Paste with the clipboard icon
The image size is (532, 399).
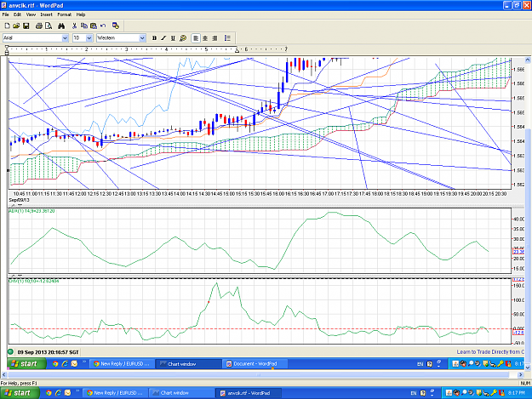click(x=94, y=26)
